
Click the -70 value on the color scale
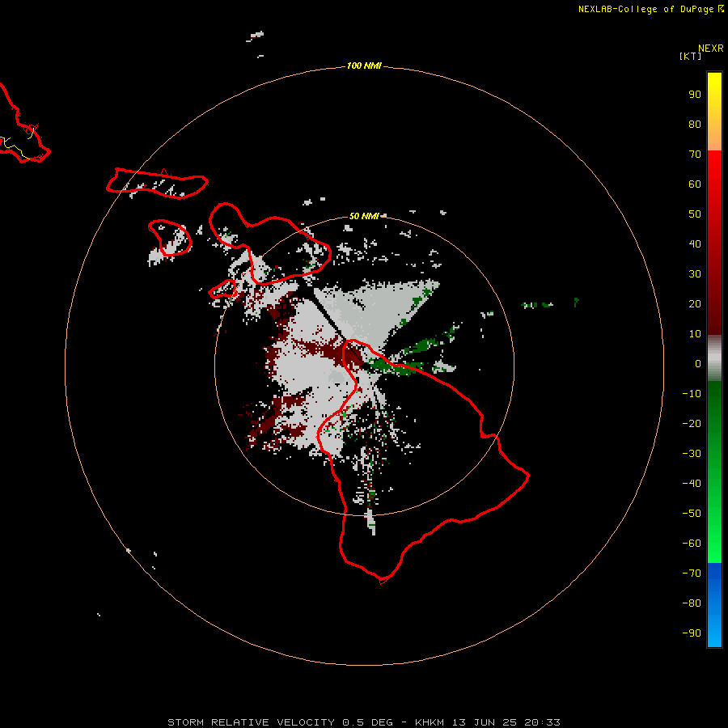692,574
